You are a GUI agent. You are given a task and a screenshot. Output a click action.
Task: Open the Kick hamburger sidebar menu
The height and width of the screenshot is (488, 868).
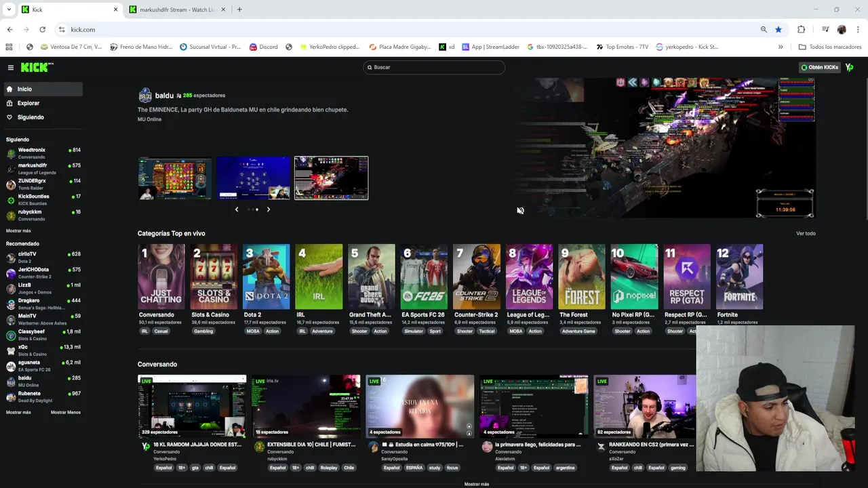pos(10,67)
